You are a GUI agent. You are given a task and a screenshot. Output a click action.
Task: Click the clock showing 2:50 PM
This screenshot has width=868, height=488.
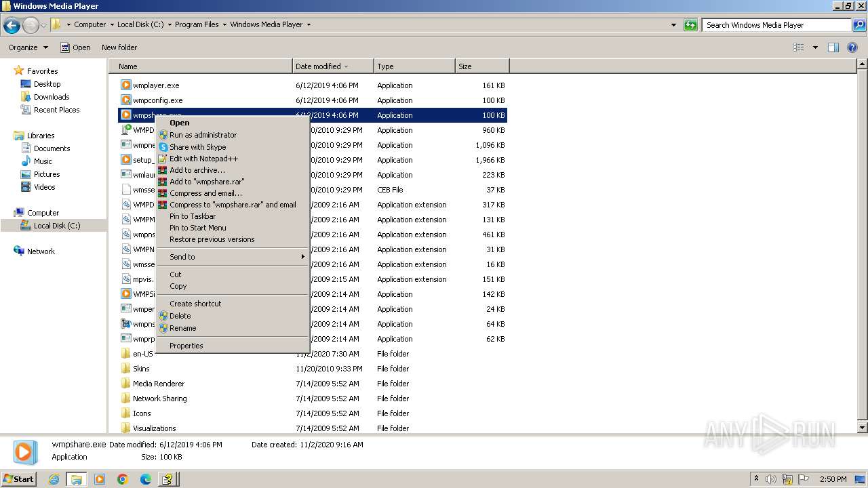(833, 479)
